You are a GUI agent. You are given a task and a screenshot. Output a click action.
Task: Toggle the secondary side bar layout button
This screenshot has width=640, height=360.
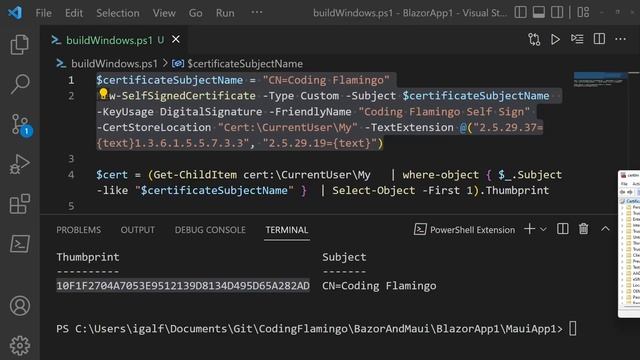coord(557,12)
